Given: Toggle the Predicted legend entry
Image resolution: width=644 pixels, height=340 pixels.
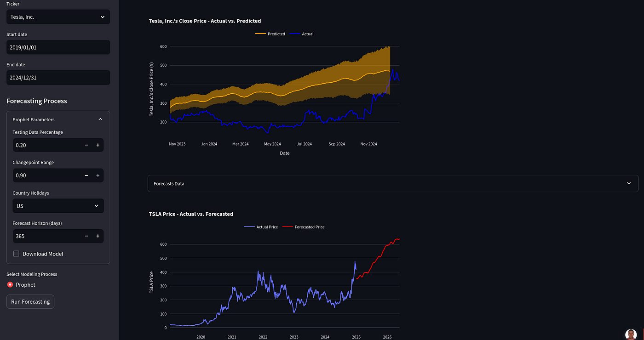Looking at the screenshot, I should click(x=270, y=34).
